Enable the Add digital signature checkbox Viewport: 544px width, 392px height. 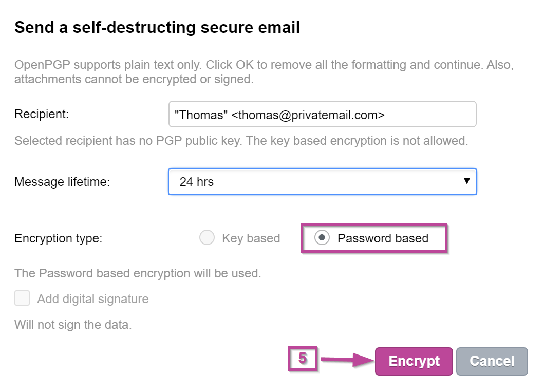coord(22,298)
